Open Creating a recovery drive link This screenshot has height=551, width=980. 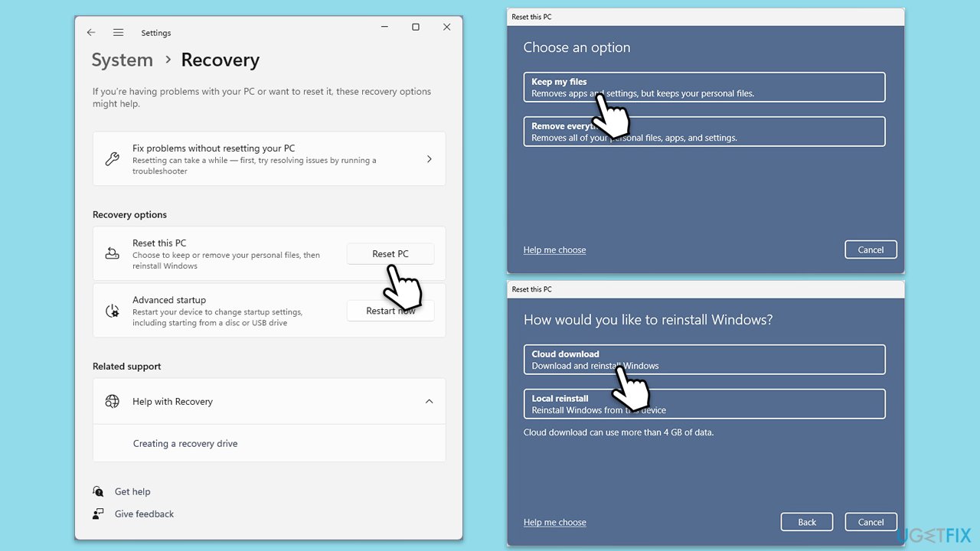coord(185,443)
